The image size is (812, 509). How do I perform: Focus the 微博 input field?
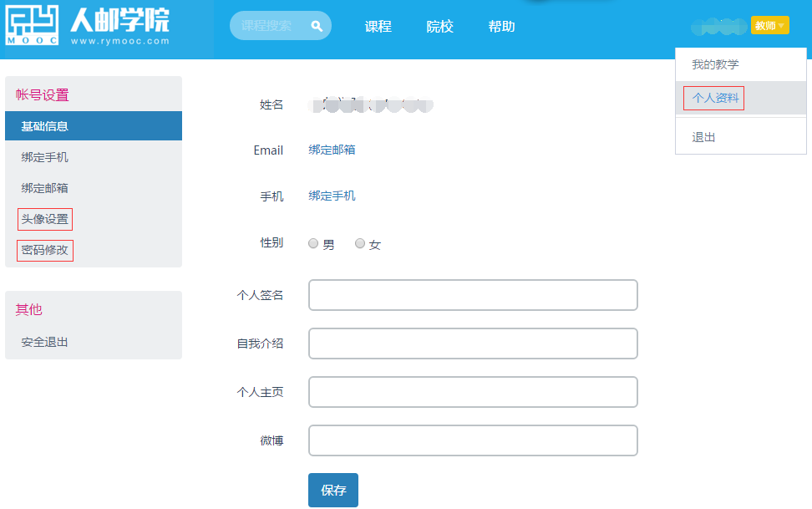click(473, 440)
